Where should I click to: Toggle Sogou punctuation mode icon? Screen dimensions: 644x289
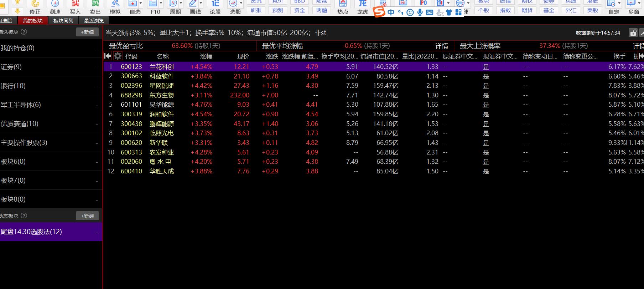click(x=401, y=12)
